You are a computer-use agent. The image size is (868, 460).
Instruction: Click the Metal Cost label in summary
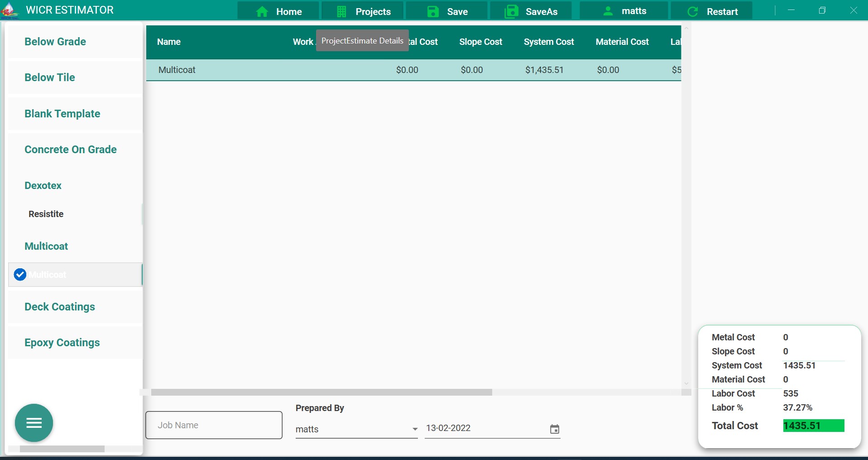coord(733,337)
